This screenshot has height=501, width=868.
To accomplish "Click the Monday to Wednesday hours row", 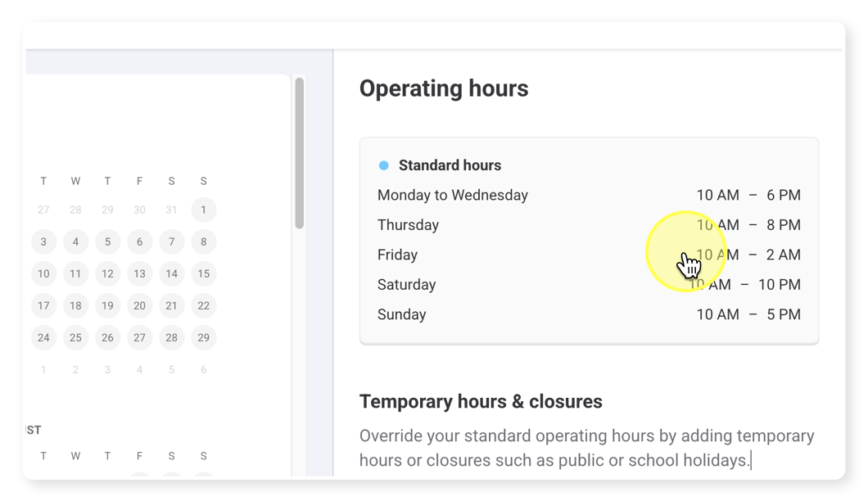I will coord(589,195).
